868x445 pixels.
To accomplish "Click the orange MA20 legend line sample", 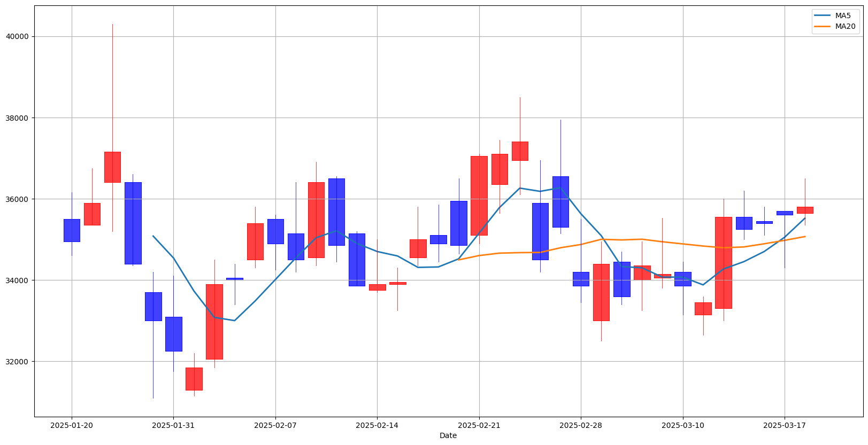I will coord(823,26).
